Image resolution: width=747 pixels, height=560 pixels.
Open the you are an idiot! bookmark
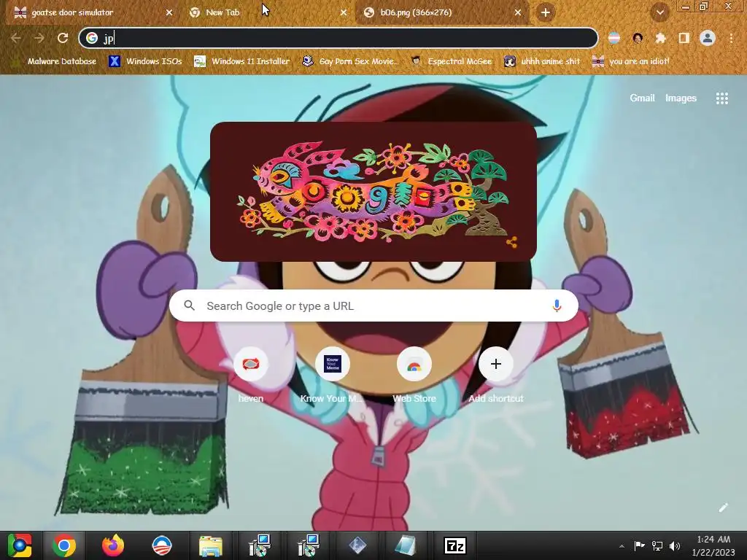(631, 61)
